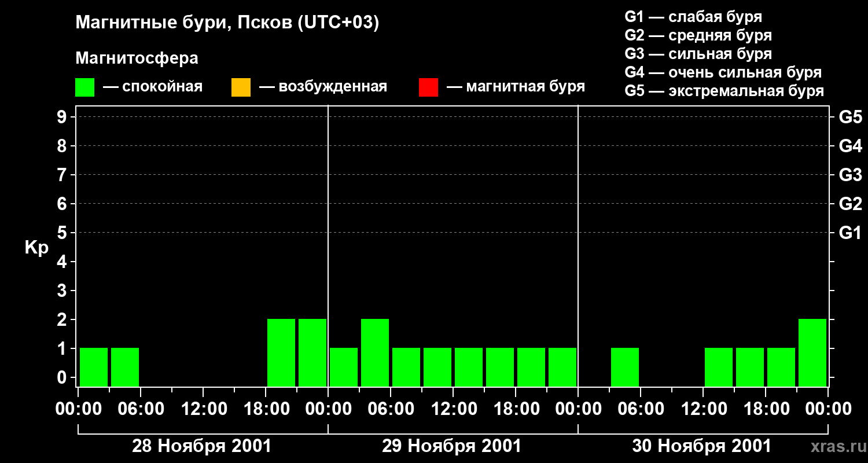Click the G2 tick label beside the chart

851,204
